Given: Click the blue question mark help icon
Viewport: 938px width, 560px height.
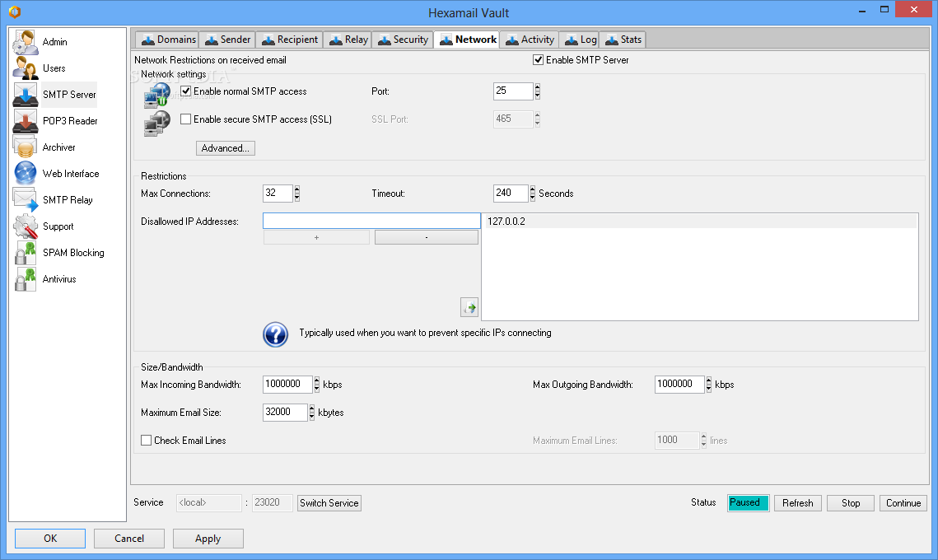Looking at the screenshot, I should tap(275, 334).
